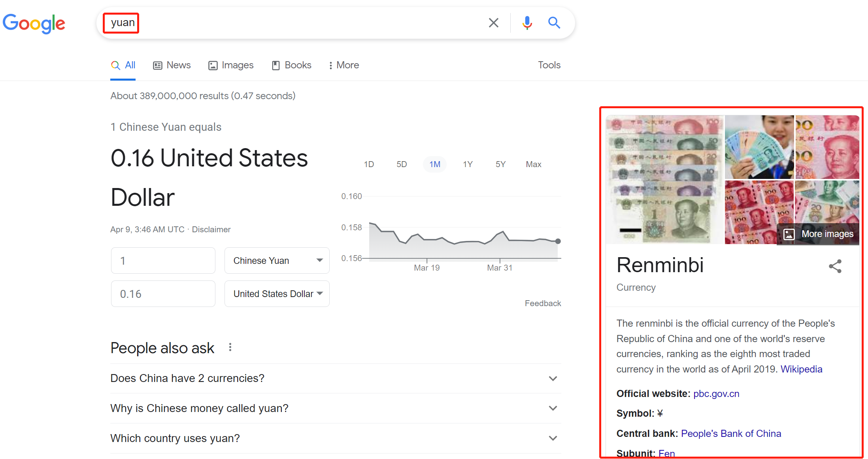The height and width of the screenshot is (459, 868).
Task: Click the end-point dot on the rate chart
Action: [x=558, y=241]
